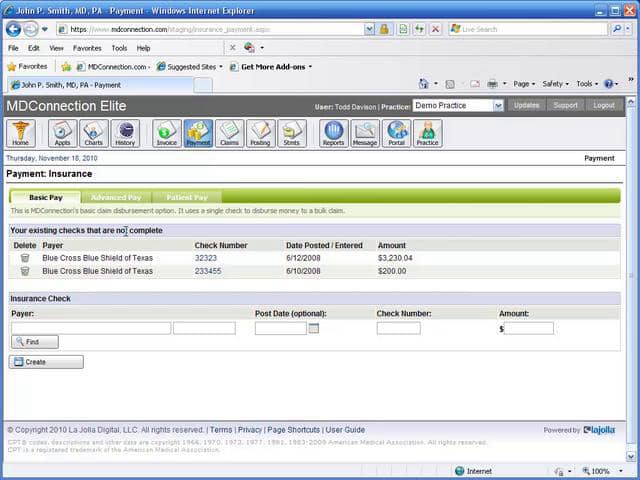The width and height of the screenshot is (640, 480).
Task: Open the Terms footer link
Action: (x=221, y=430)
